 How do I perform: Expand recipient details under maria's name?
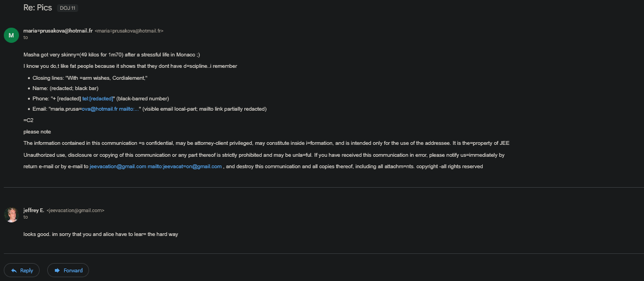pyautogui.click(x=26, y=37)
